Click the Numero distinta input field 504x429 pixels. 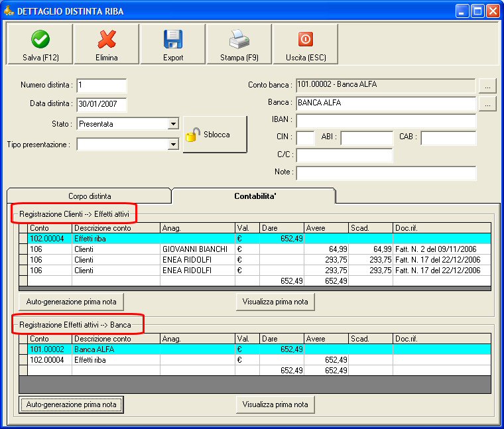[101, 86]
